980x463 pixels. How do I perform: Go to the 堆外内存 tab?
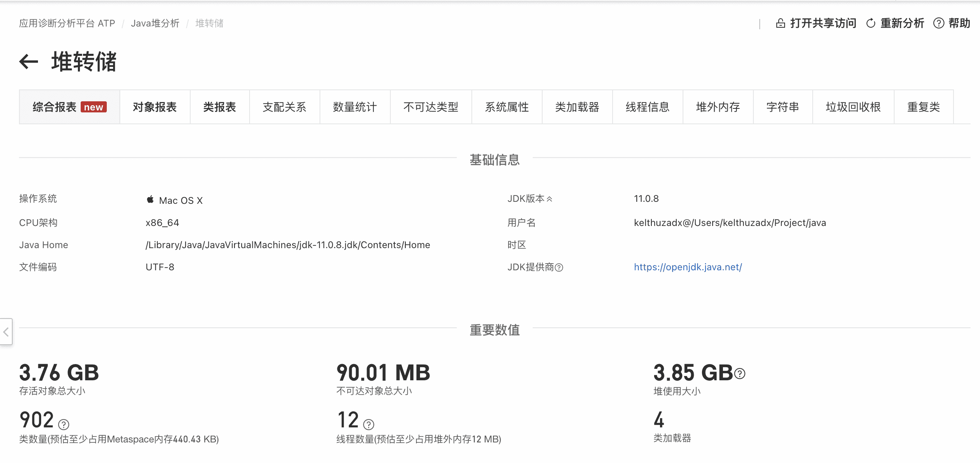coord(718,107)
